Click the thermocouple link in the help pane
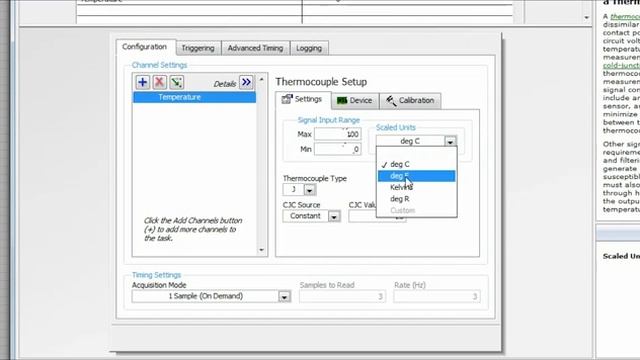Image resolution: width=640 pixels, height=360 pixels. 625,16
